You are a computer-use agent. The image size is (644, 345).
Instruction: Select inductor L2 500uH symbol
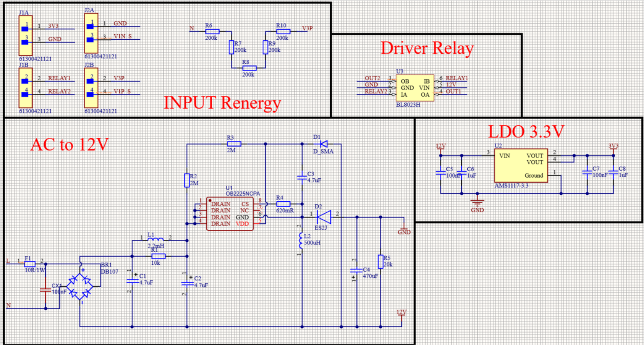point(301,241)
